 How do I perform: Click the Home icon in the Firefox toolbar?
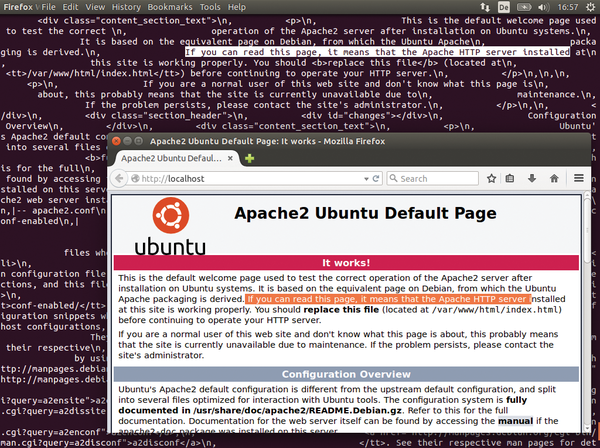pos(554,178)
